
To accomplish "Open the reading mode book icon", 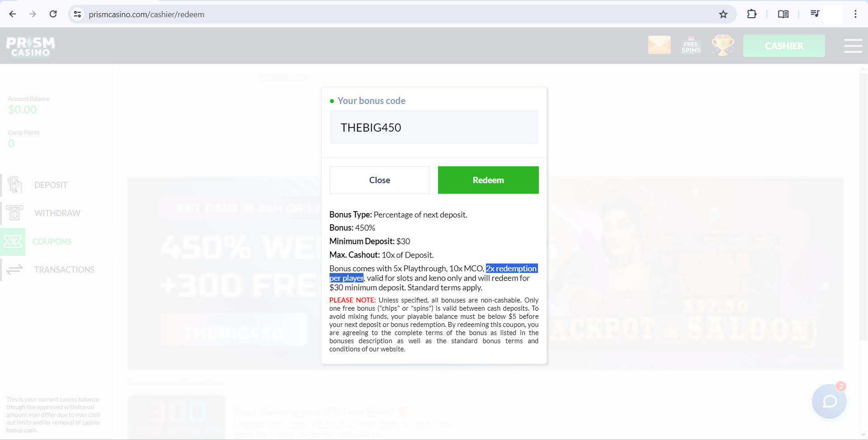I will tap(783, 14).
